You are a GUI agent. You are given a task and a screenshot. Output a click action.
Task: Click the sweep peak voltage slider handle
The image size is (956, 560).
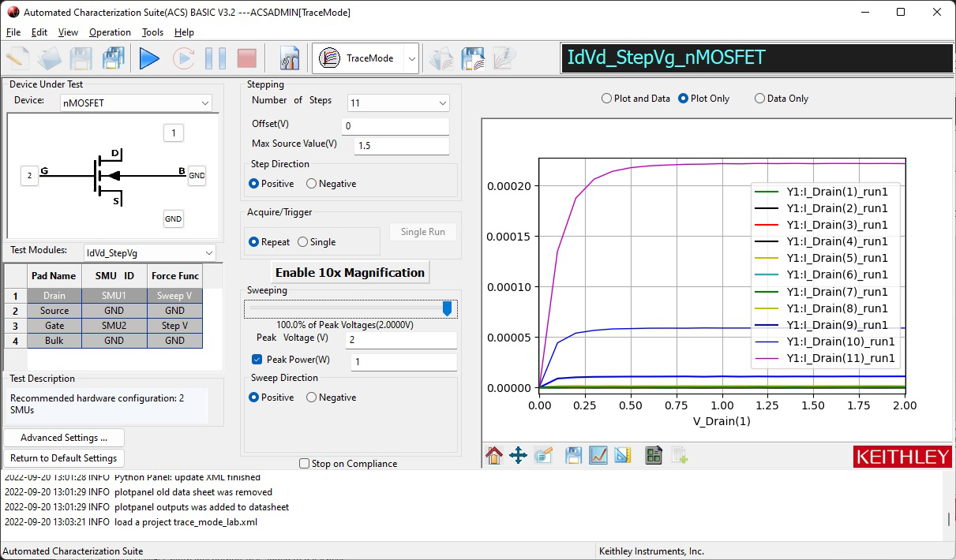click(x=447, y=308)
